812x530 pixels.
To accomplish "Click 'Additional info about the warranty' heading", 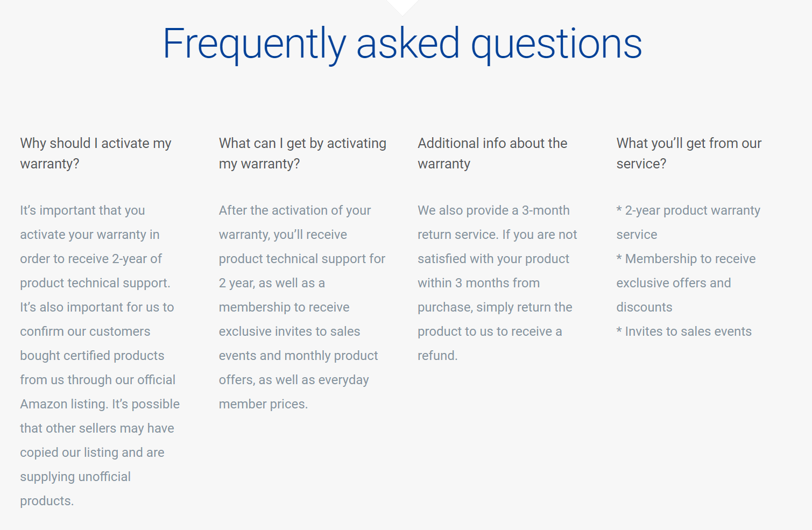I will point(492,153).
